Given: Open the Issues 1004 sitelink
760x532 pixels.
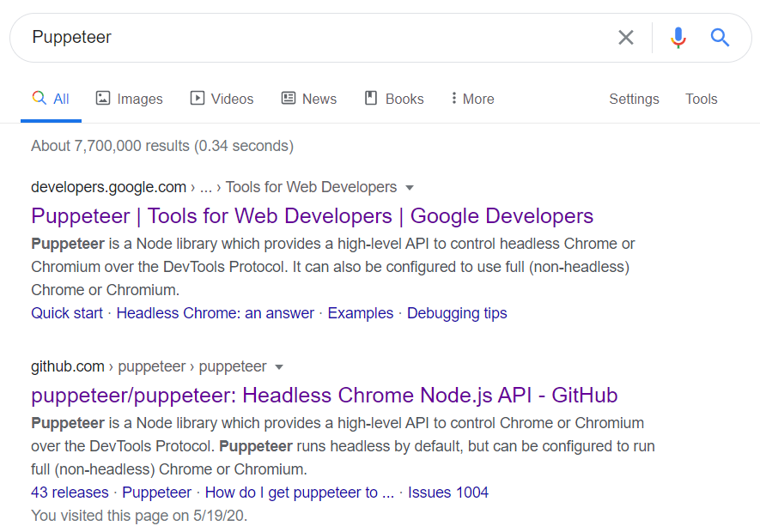Looking at the screenshot, I should [x=447, y=493].
